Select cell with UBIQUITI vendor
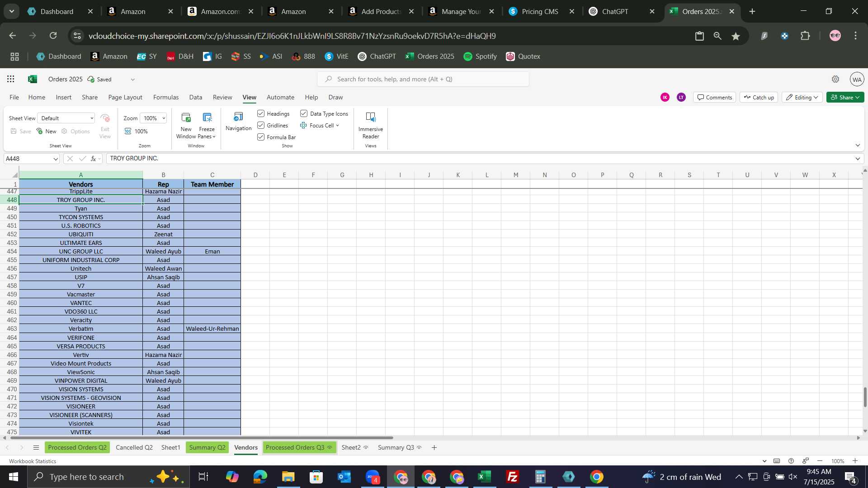The height and width of the screenshot is (488, 868). pos(81,234)
